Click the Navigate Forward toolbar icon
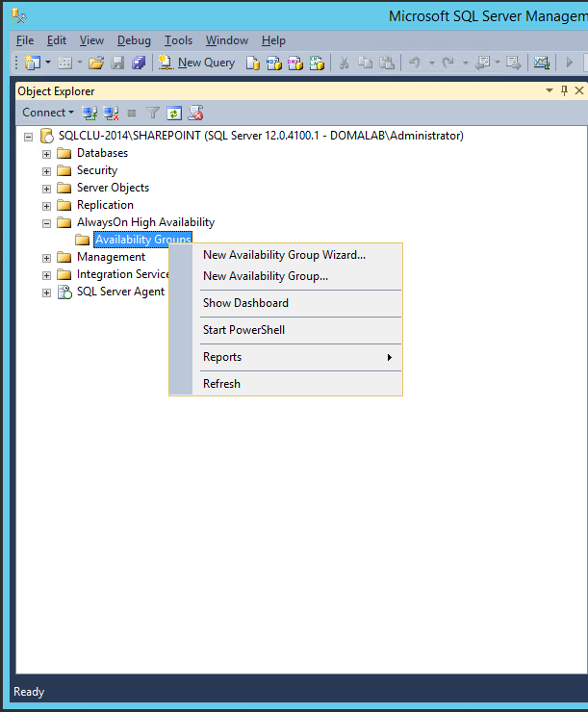Viewport: 588px width, 712px height. (514, 63)
